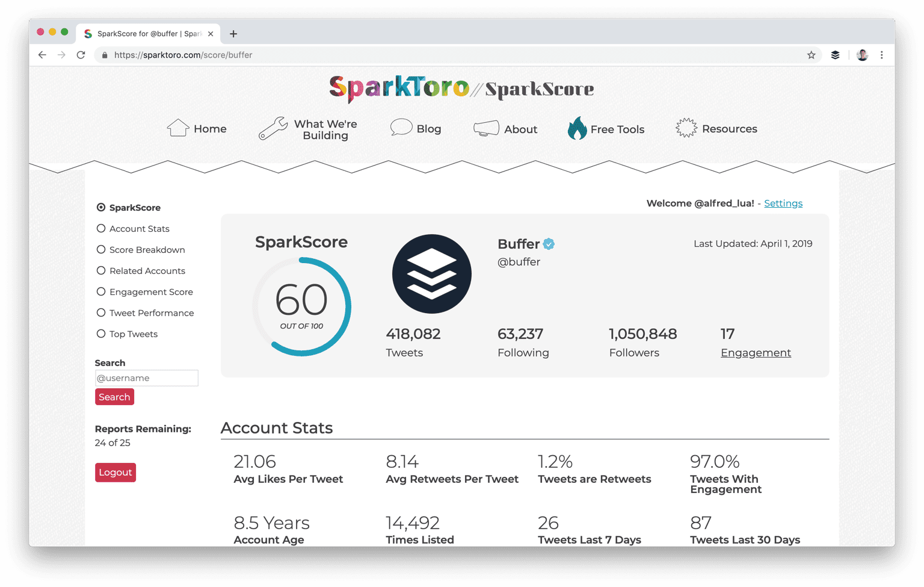
Task: Click the 8.14 Avg Retweets Per Tweet stat
Action: (x=452, y=469)
